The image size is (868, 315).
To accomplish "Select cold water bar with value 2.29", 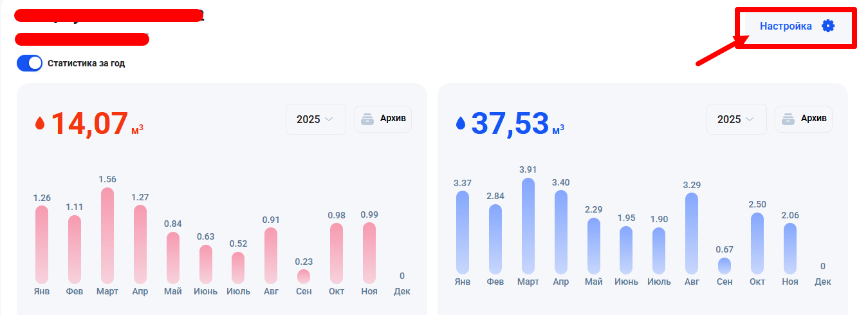I will pyautogui.click(x=594, y=246).
